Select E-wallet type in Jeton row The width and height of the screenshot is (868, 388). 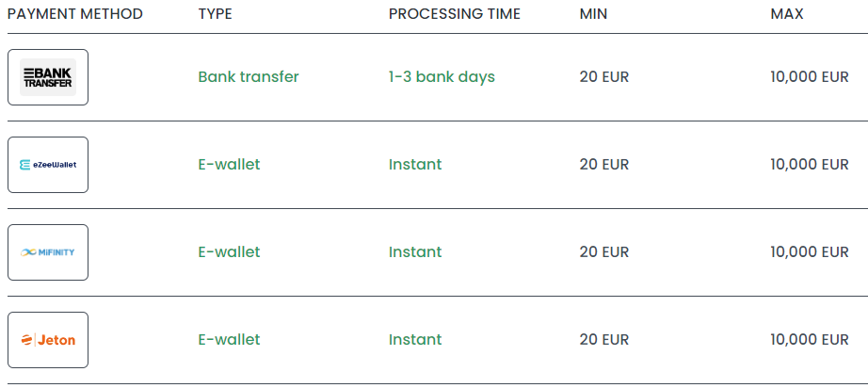point(229,339)
